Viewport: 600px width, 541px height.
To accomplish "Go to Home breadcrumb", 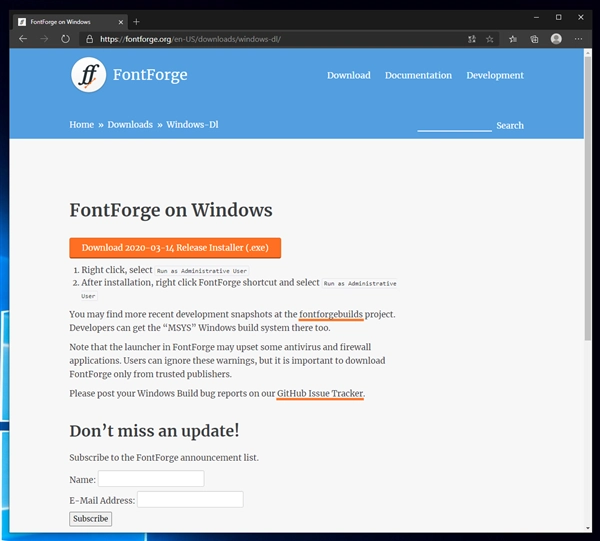I will (82, 125).
